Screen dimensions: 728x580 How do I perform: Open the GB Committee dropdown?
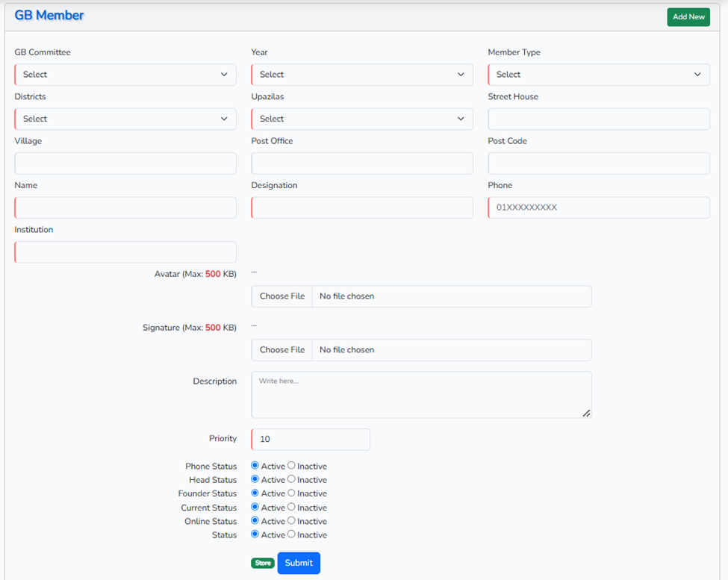pyautogui.click(x=125, y=75)
